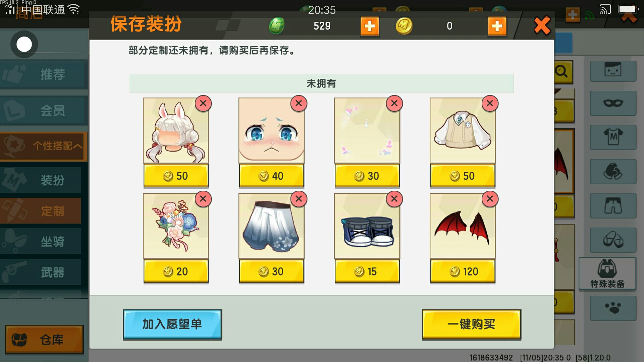Add more gold coins with plus
The image size is (644, 362).
(x=497, y=26)
